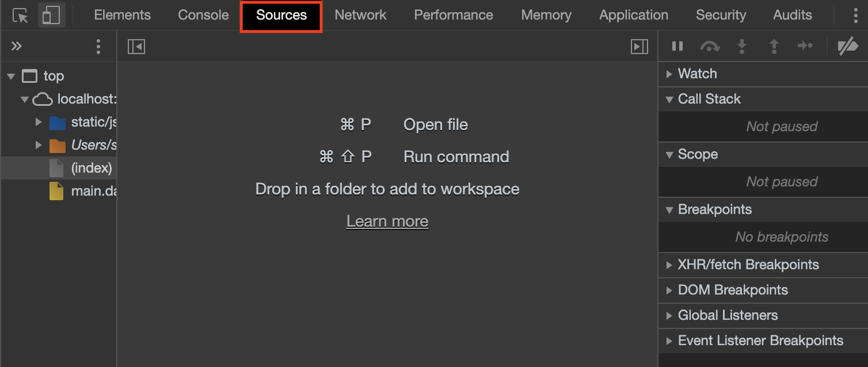Image resolution: width=868 pixels, height=367 pixels.
Task: Select the Inspect element tool
Action: pos(21,14)
